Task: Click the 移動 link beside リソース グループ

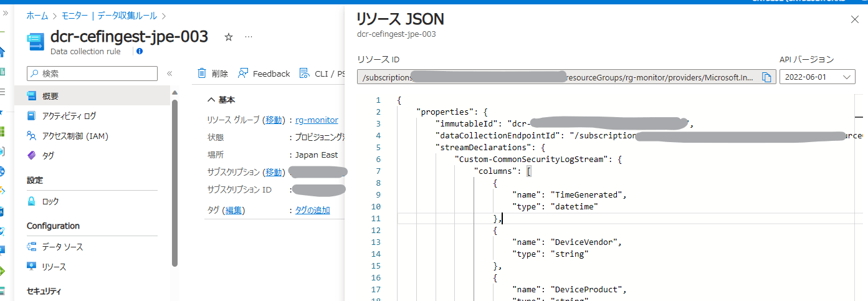Action: [x=274, y=120]
